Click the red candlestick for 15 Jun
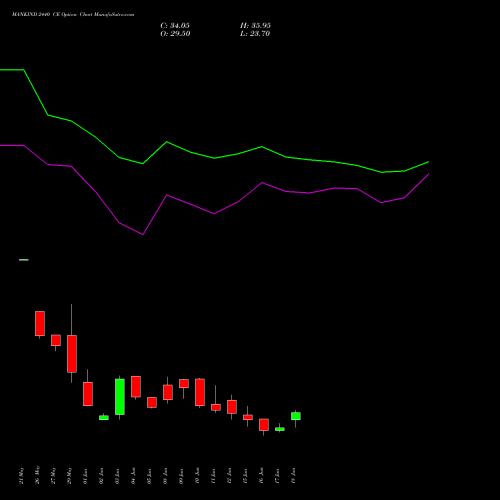Viewport: 500px width, 500px height. (248, 417)
